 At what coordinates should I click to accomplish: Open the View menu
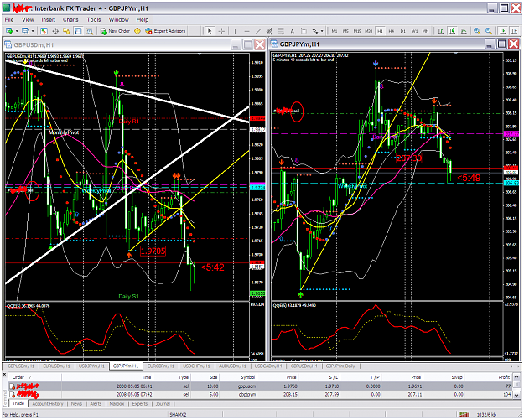coord(28,20)
